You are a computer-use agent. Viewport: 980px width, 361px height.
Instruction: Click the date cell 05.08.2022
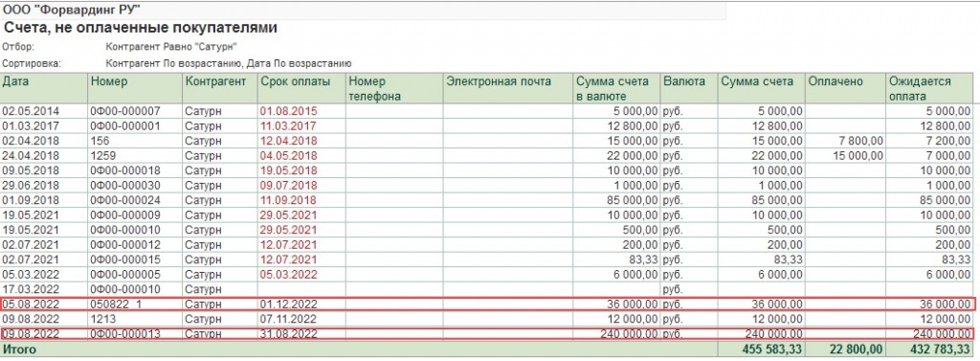tap(31, 305)
